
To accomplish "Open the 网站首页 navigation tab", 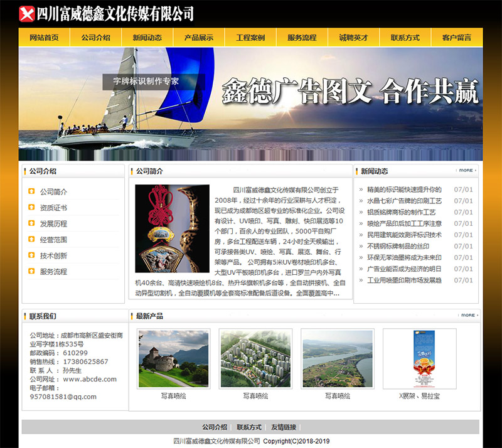I will point(44,38).
